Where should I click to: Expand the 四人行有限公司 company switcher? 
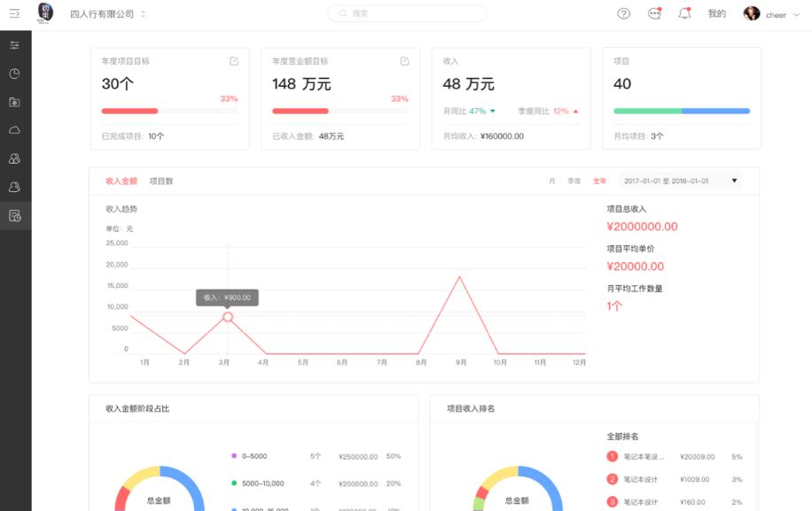pyautogui.click(x=143, y=14)
